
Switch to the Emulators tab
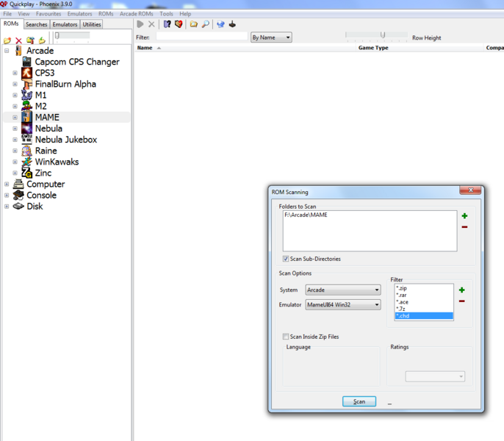(x=65, y=24)
